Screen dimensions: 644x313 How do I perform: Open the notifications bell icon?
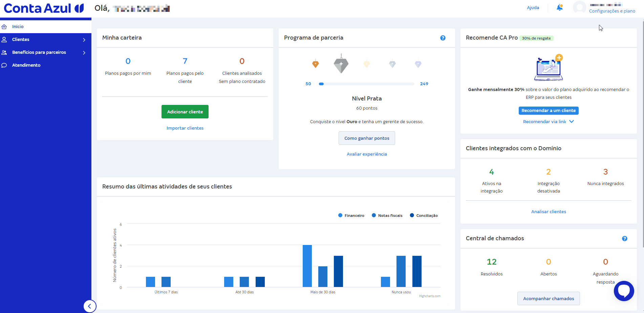pos(560,7)
